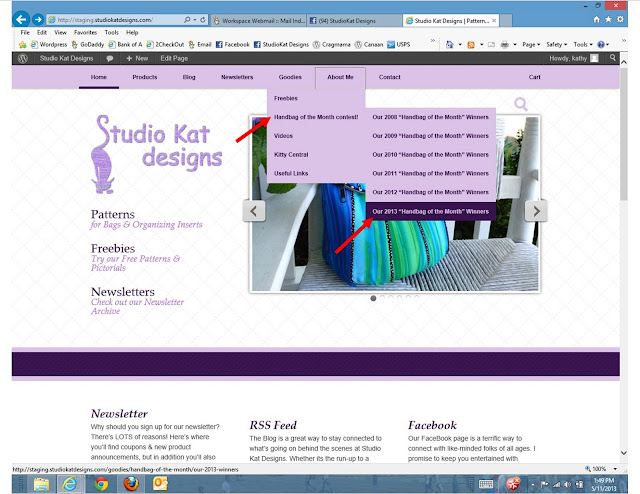Open the Cart link

click(x=534, y=77)
